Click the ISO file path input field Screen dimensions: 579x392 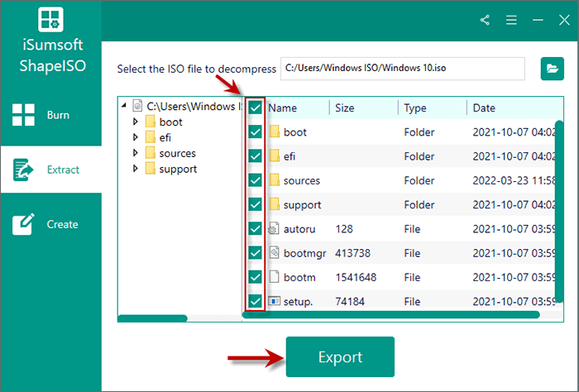coord(403,69)
